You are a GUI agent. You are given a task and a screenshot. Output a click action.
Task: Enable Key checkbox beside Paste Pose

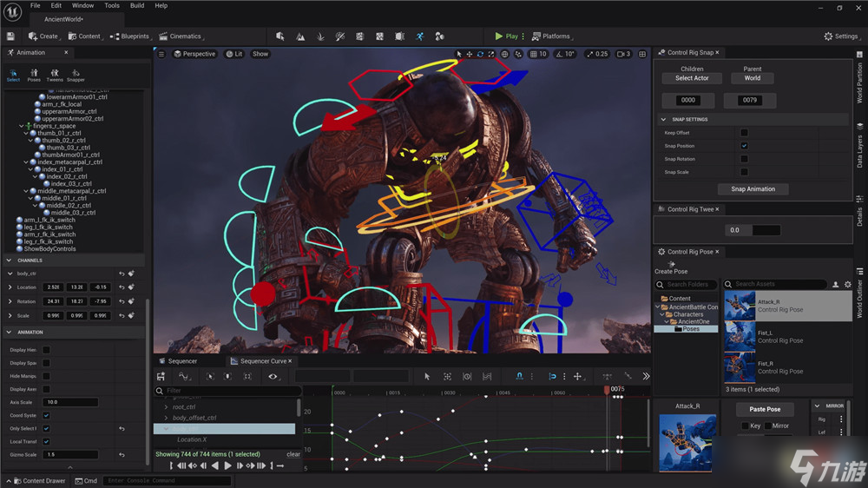(745, 426)
